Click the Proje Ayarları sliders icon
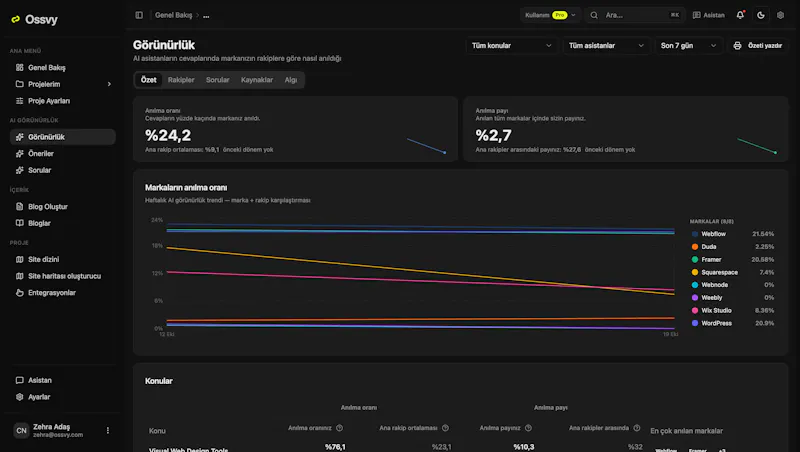The image size is (800, 452). [x=19, y=101]
